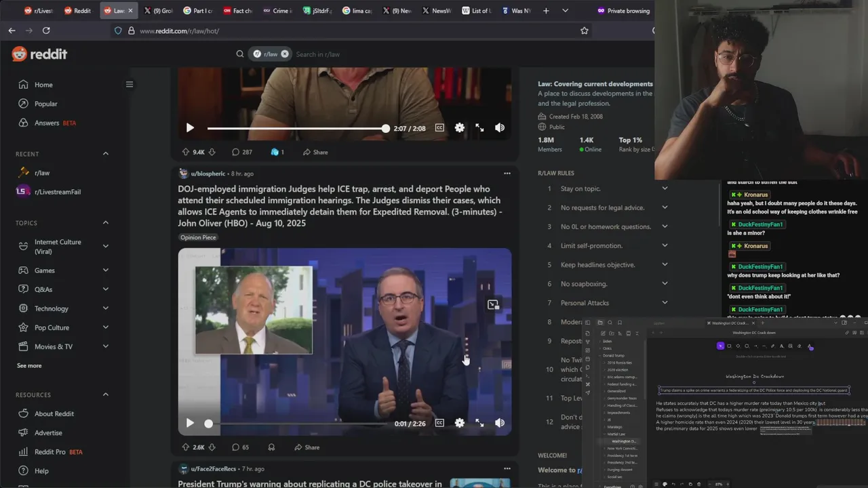Go to Reddit home via logo
The image size is (868, 488).
pos(40,54)
